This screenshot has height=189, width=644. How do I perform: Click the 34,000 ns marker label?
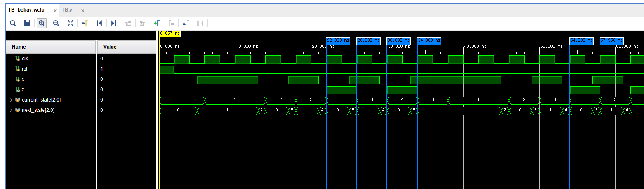(429, 40)
